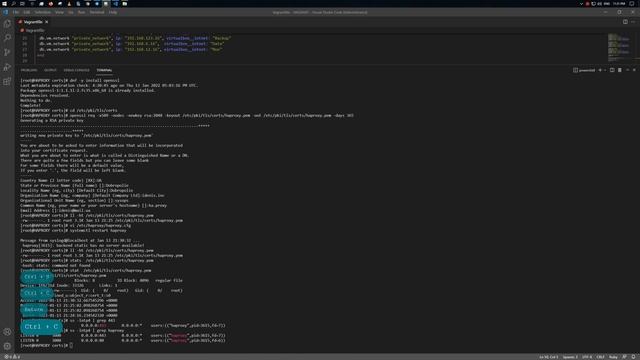Click the minimap code preview
The width and height of the screenshot is (640, 360).
(618, 47)
